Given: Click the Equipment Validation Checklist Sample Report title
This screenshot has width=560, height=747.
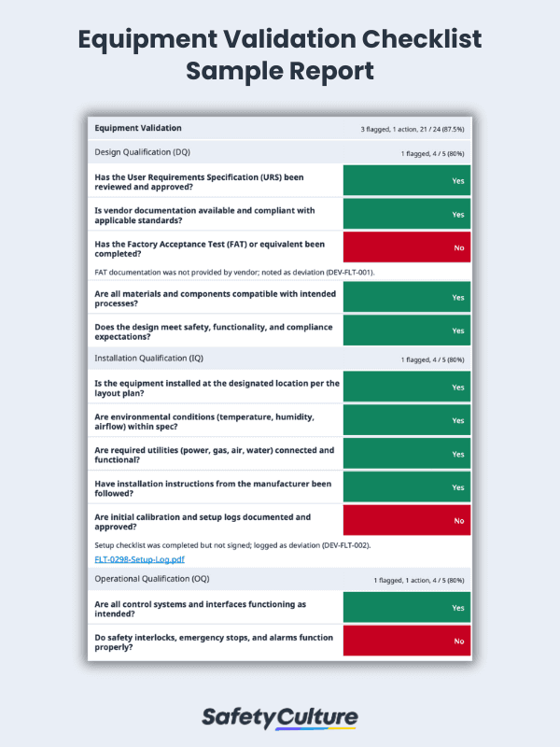Looking at the screenshot, I should point(280,55).
